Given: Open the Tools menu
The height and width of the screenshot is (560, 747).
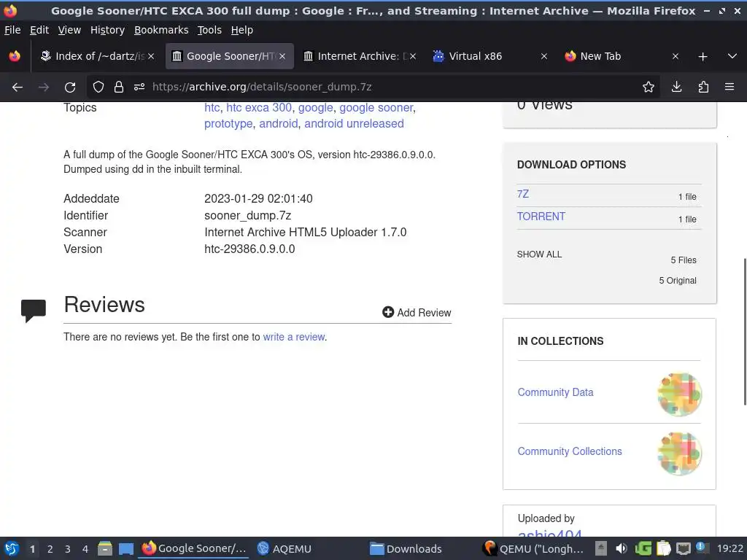Looking at the screenshot, I should pos(209,30).
